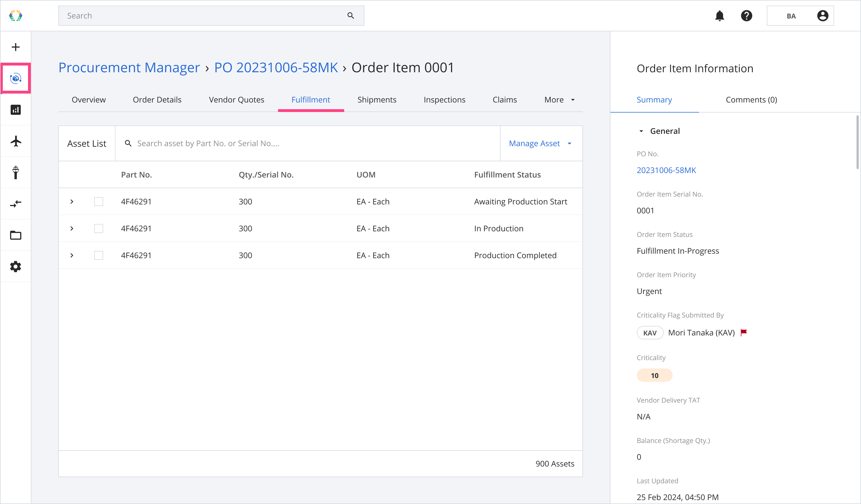The height and width of the screenshot is (504, 861).
Task: Click the In Production status cell
Action: [x=499, y=229]
